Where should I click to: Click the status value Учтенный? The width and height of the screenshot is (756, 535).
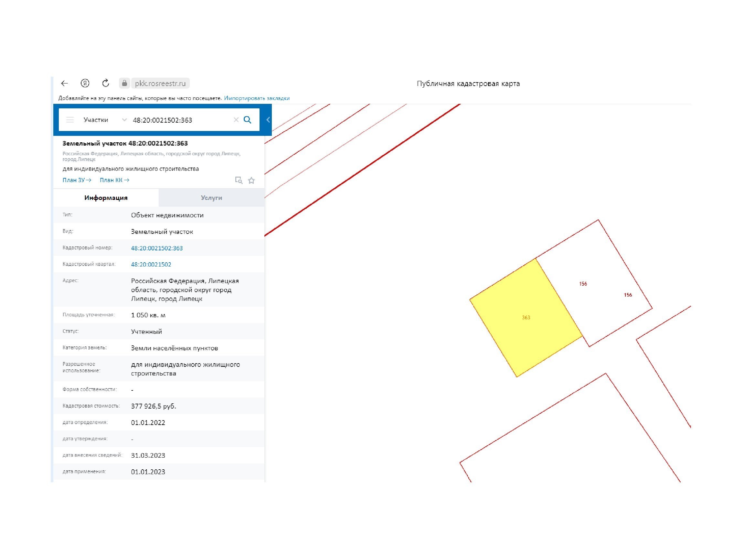click(146, 332)
